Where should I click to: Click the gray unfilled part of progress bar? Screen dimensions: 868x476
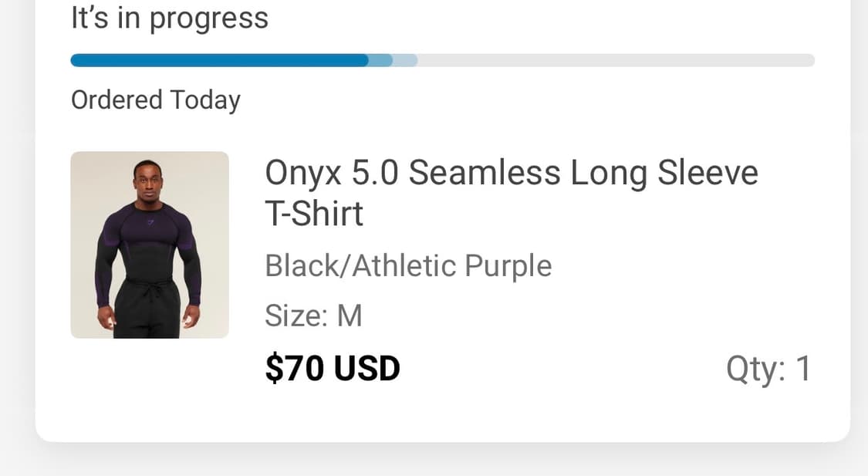point(616,60)
